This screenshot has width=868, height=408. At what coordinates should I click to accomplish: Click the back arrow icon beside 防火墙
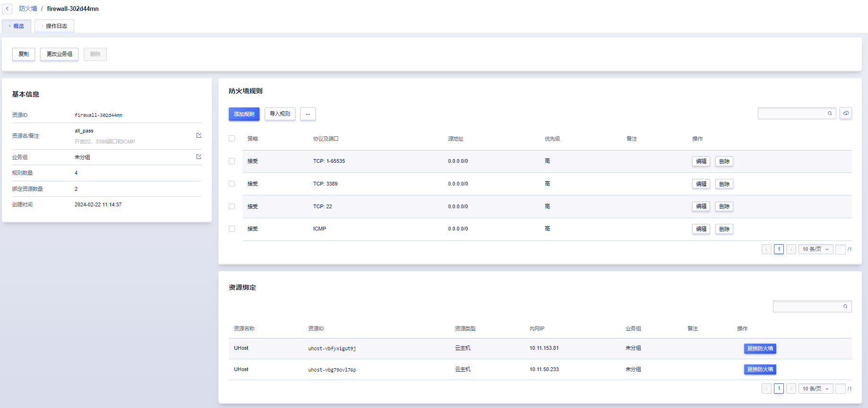pyautogui.click(x=7, y=9)
